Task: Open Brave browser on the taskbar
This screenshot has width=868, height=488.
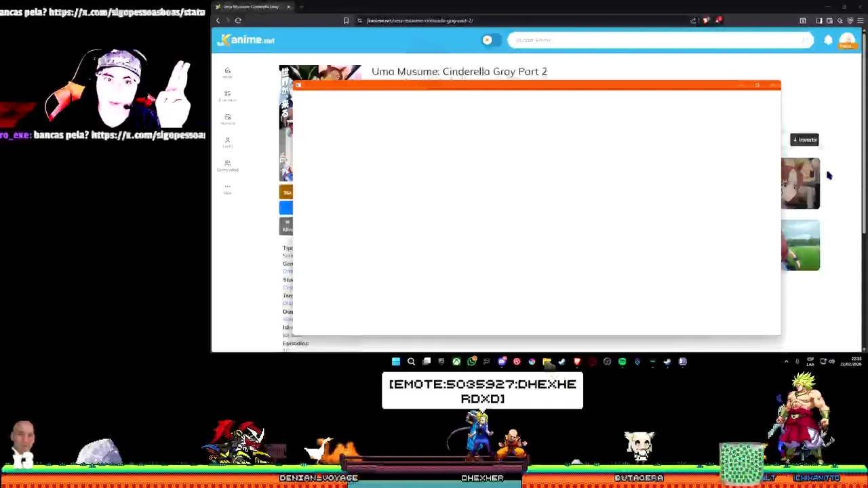Action: 577,362
